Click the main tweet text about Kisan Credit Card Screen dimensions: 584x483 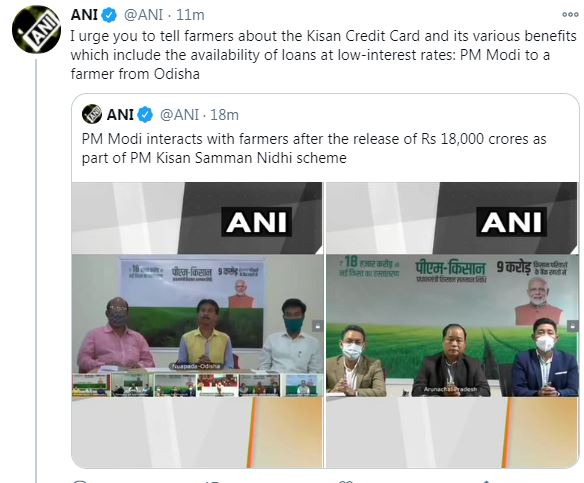click(323, 55)
